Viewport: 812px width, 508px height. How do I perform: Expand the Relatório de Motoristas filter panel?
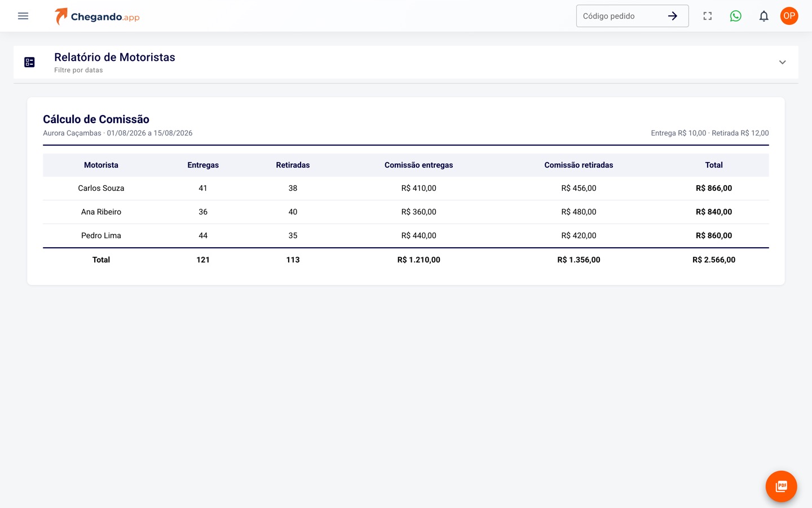point(783,62)
